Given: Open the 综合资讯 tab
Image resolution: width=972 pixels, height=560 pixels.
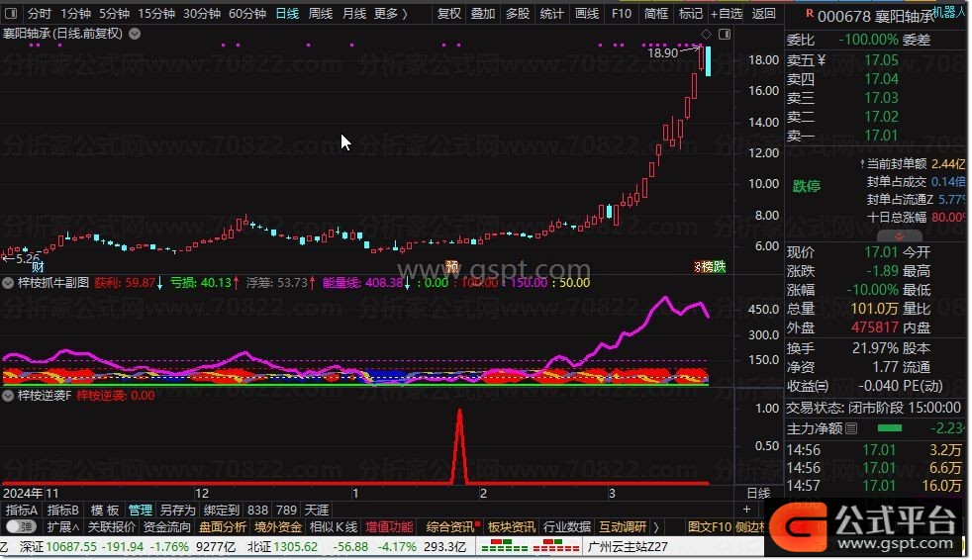Looking at the screenshot, I should (x=450, y=527).
